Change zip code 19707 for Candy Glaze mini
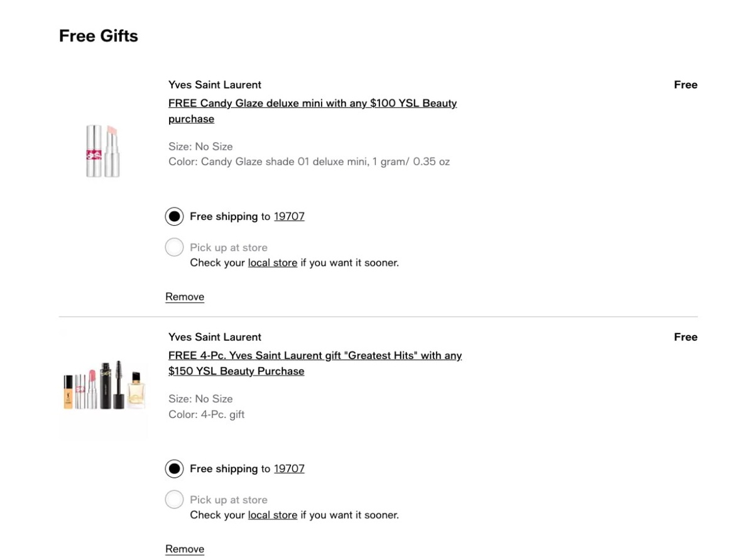This screenshot has width=754, height=560. (289, 216)
